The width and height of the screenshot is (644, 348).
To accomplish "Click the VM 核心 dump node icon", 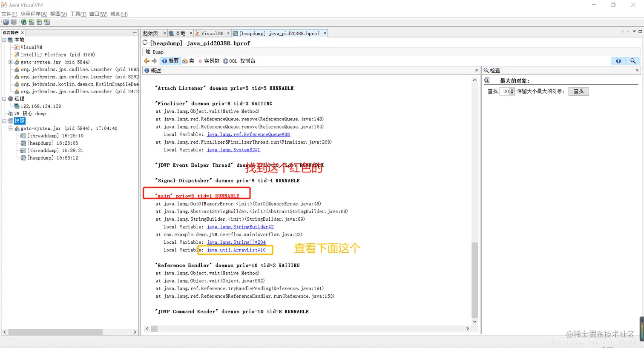I will [10, 114].
